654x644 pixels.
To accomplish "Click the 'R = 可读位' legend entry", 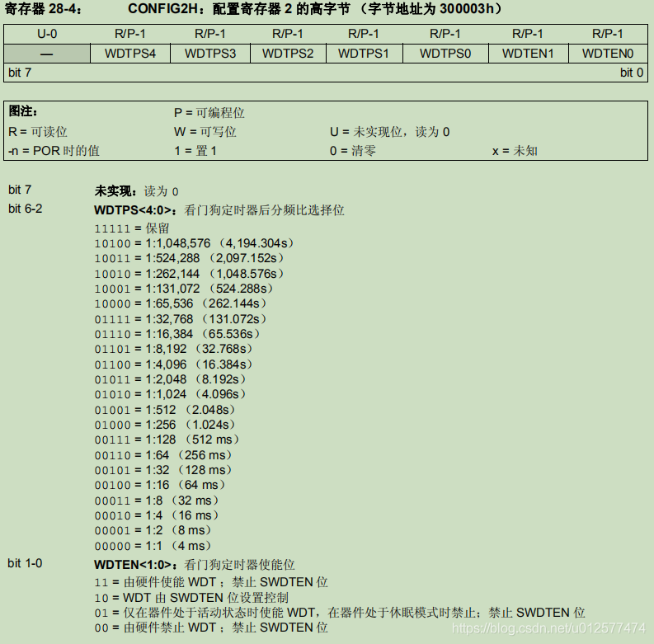I will tap(38, 132).
